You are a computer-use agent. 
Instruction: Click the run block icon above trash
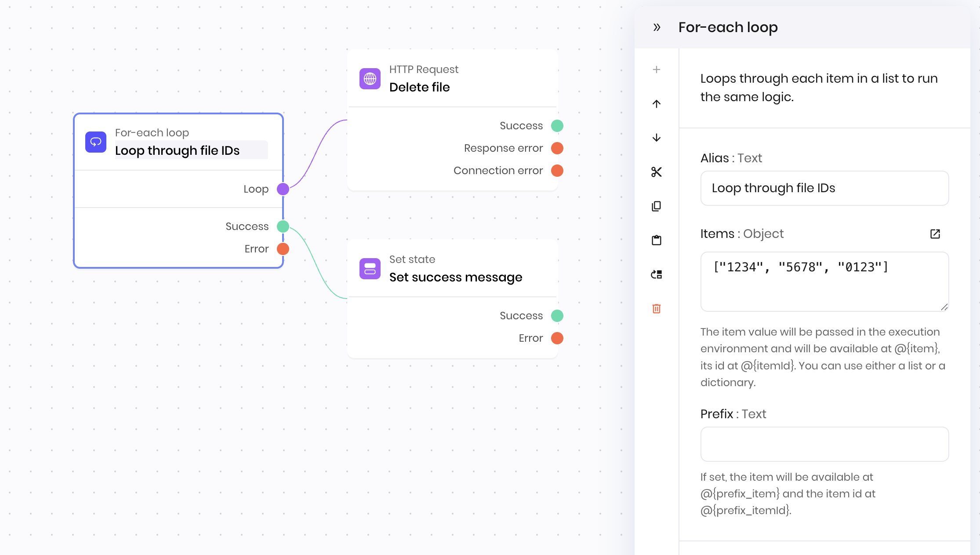(x=657, y=274)
